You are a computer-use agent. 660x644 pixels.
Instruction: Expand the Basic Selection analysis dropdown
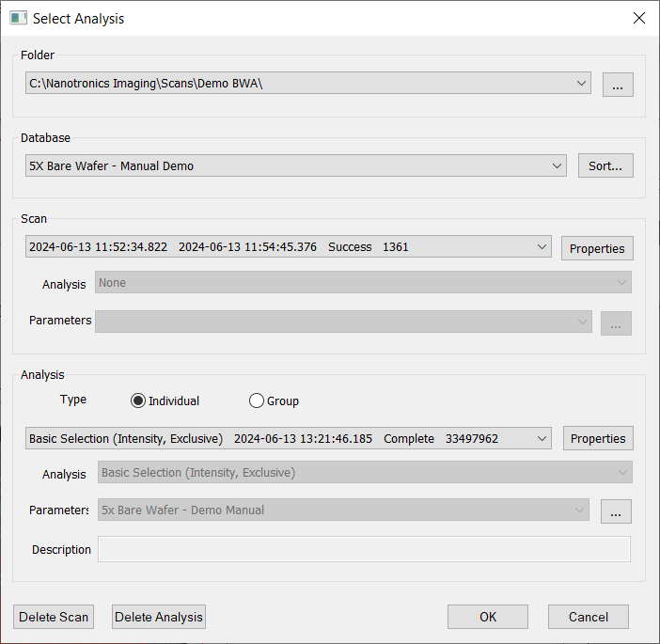[x=542, y=438]
